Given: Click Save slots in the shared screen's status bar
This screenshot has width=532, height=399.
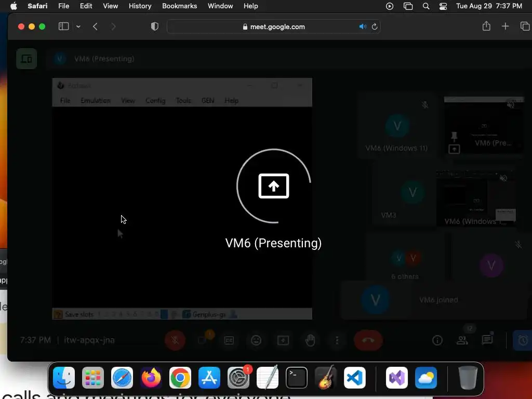Looking at the screenshot, I should (x=79, y=314).
